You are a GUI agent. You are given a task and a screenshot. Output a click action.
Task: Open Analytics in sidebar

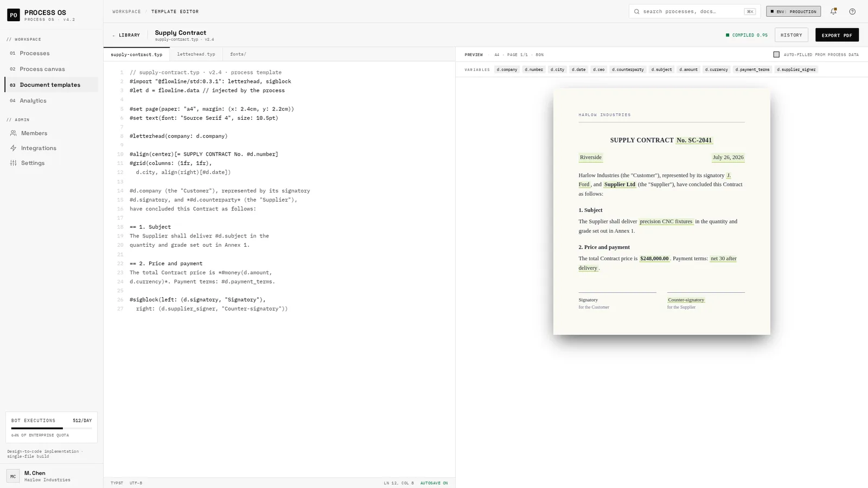click(x=52, y=100)
